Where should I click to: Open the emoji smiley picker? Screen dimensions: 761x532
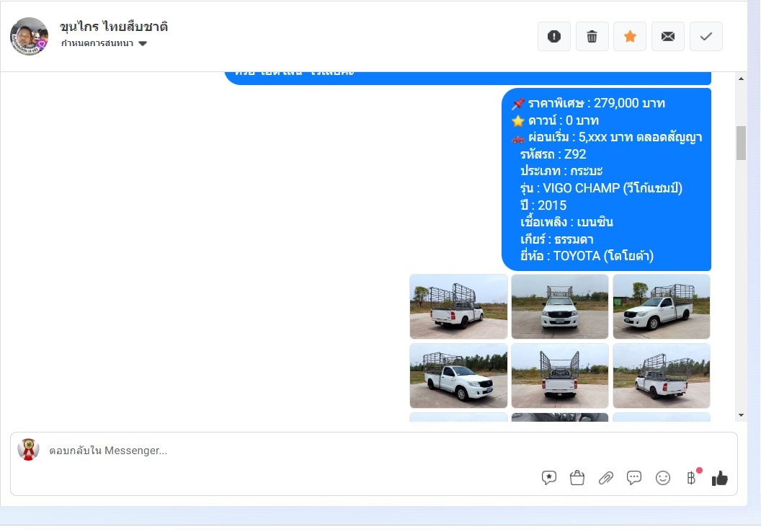click(x=663, y=478)
